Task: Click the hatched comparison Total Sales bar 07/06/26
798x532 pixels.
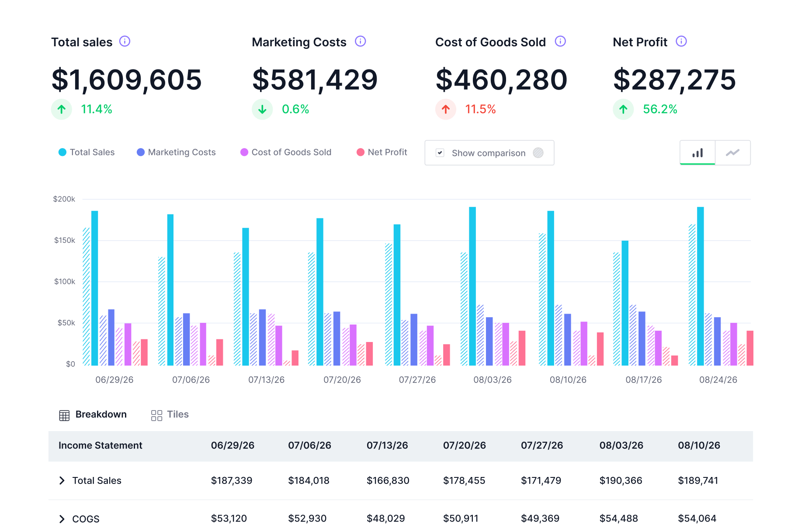Action: 162,311
